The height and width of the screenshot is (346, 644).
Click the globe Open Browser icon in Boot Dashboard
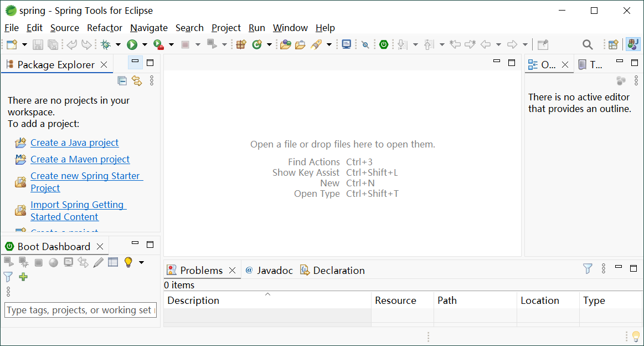pyautogui.click(x=53, y=262)
